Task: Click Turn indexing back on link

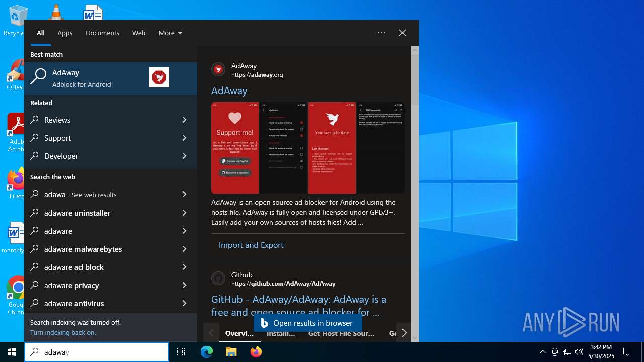Action: (x=63, y=332)
